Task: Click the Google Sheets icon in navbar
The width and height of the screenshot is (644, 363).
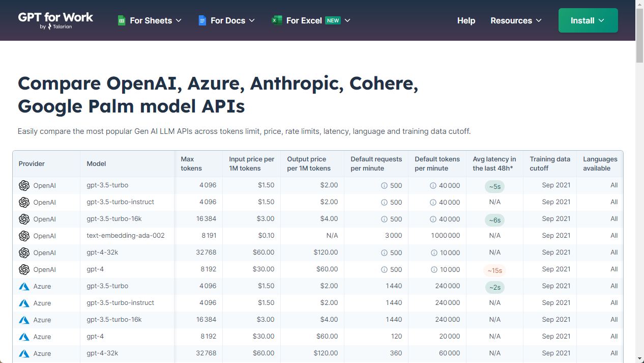Action: point(122,20)
